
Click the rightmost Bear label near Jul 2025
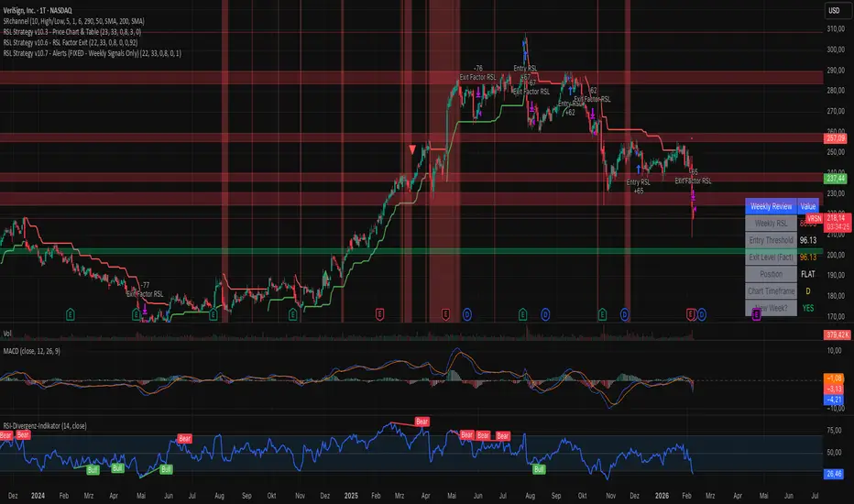tap(503, 436)
